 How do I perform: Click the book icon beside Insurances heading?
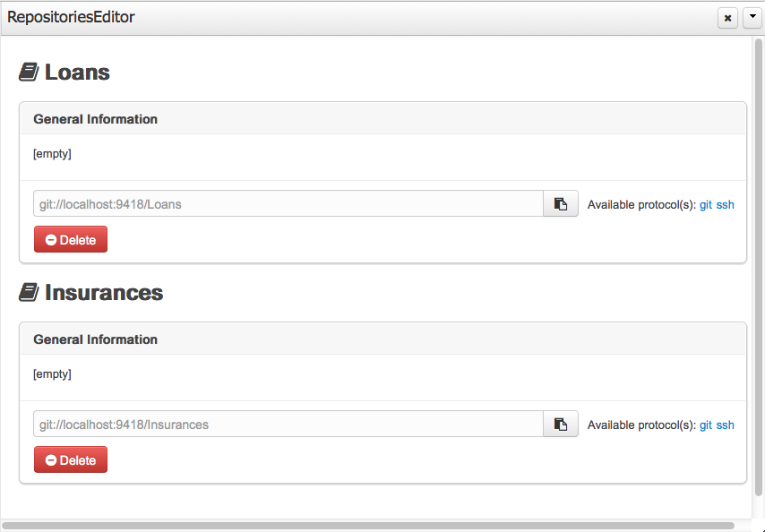click(x=29, y=293)
